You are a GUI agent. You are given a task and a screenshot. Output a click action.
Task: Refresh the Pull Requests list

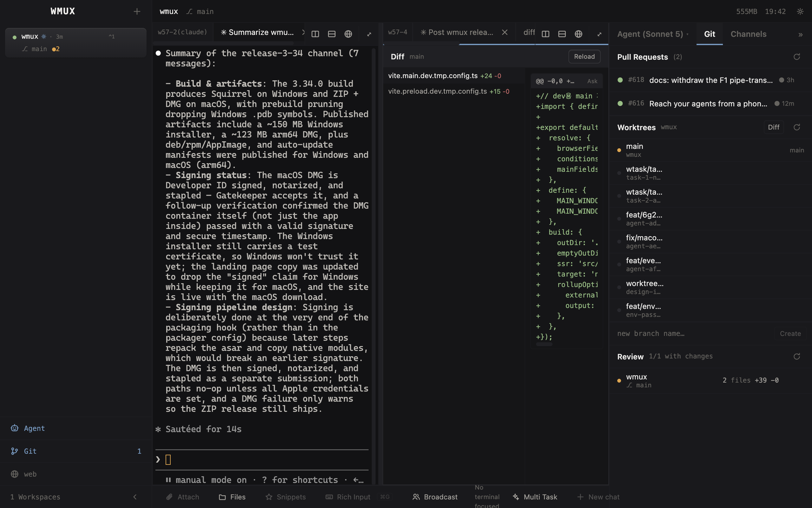[x=797, y=57]
